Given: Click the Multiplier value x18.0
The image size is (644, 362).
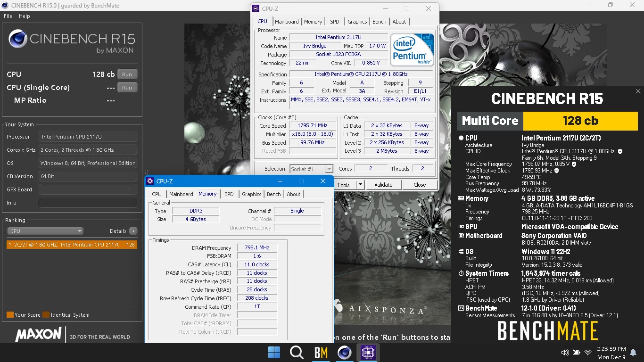Looking at the screenshot, I should (x=313, y=134).
